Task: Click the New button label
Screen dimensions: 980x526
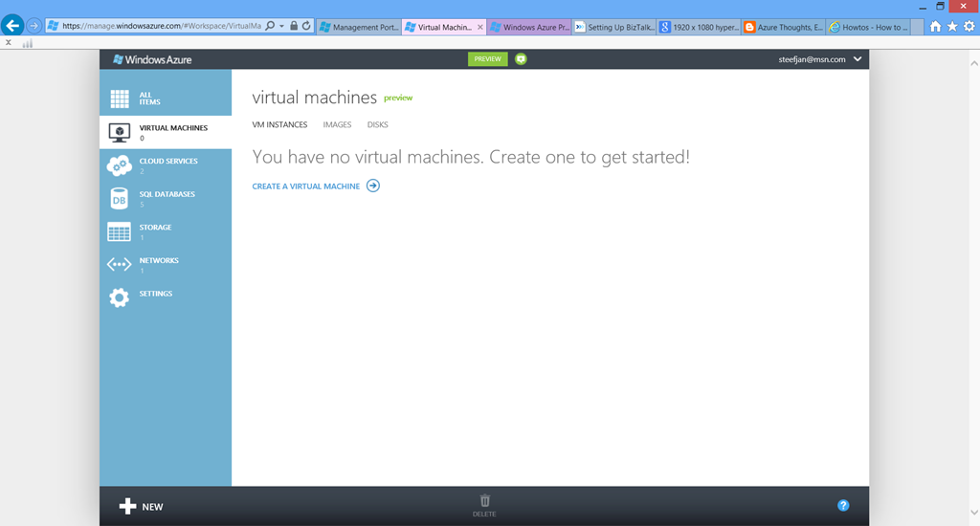Action: 152,507
